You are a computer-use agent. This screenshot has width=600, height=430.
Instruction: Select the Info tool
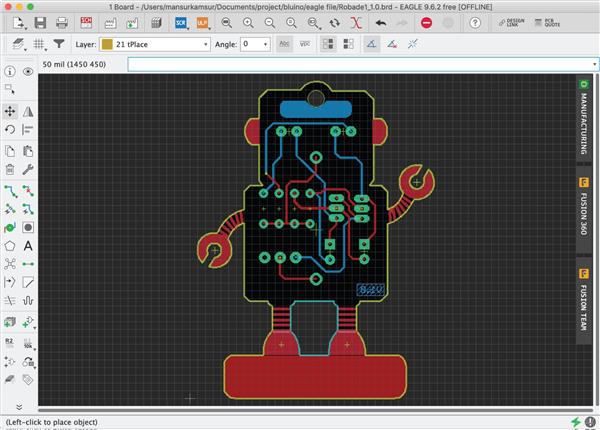pyautogui.click(x=10, y=72)
